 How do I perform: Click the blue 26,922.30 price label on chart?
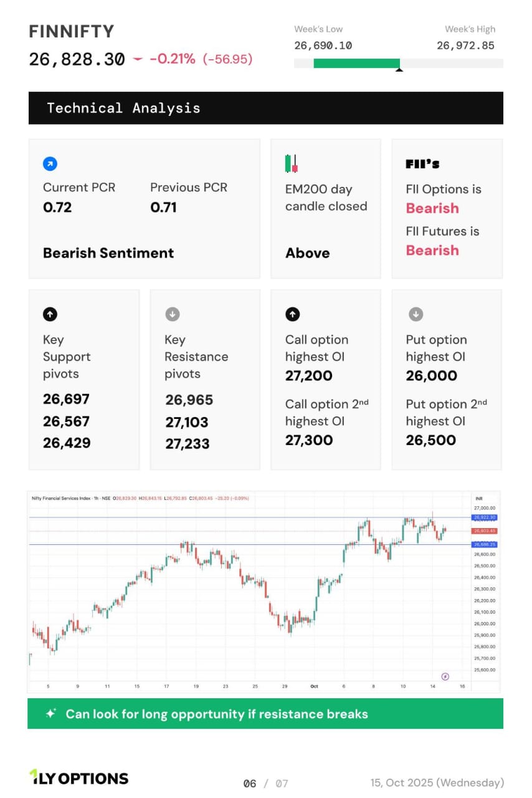[x=483, y=517]
